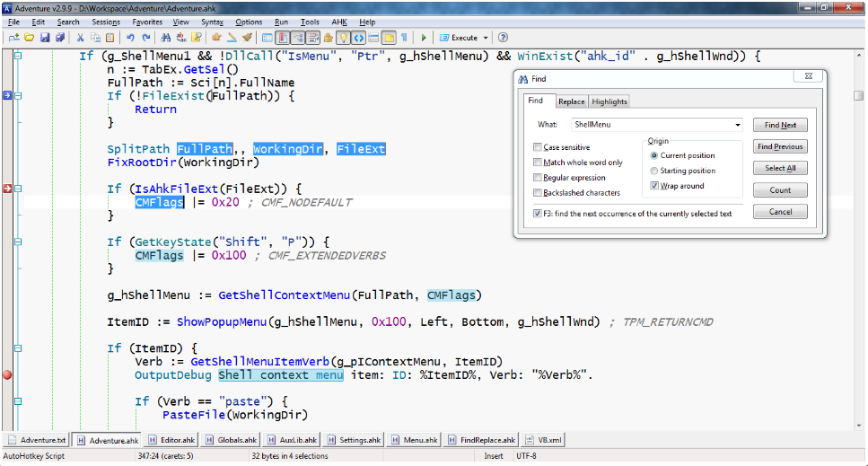Click Find Next button
The width and height of the screenshot is (868, 466).
pyautogui.click(x=780, y=125)
